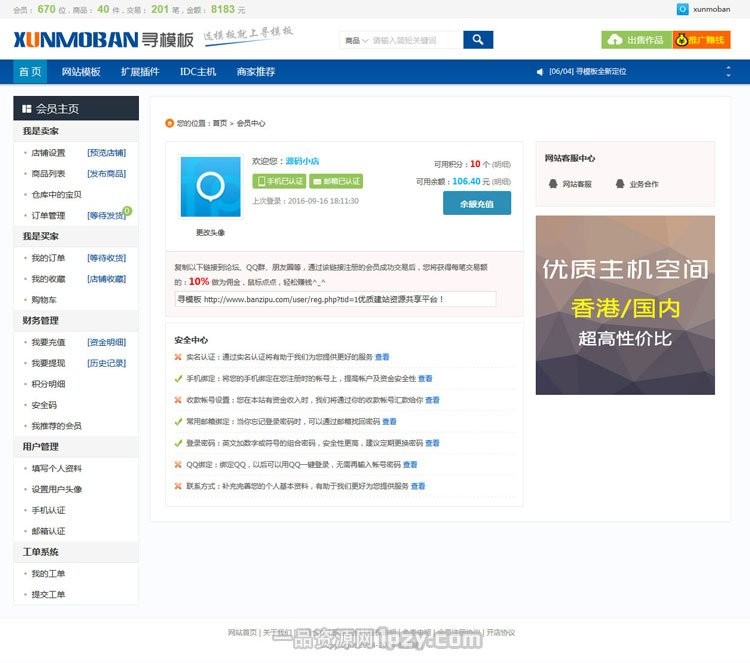Viewport: 750px width, 663px height.
Task: Open 我的工单 in the sidebar
Action: (48, 574)
